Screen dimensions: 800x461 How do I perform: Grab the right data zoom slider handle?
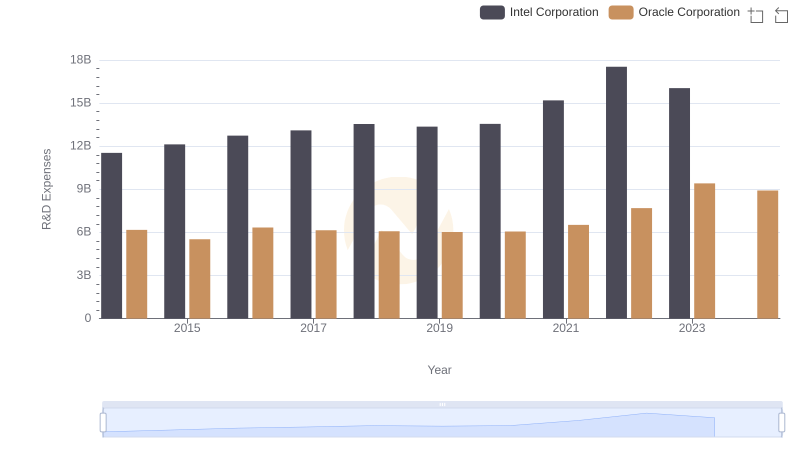(x=782, y=423)
